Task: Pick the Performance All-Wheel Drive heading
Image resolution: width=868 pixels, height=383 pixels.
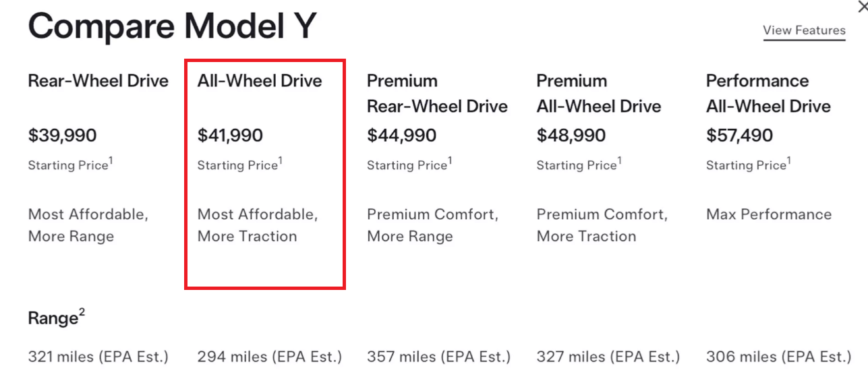Action: click(768, 94)
